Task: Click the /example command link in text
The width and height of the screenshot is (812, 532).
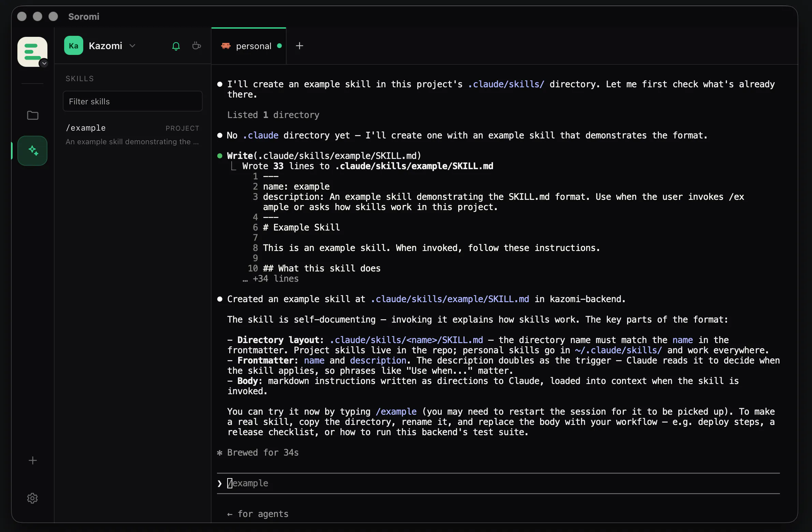Action: [396, 412]
